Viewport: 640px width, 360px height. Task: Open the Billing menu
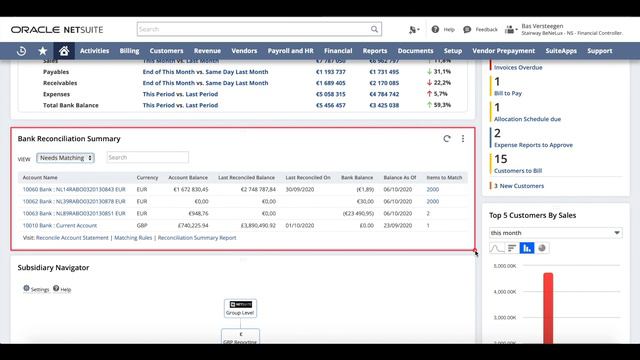(129, 51)
